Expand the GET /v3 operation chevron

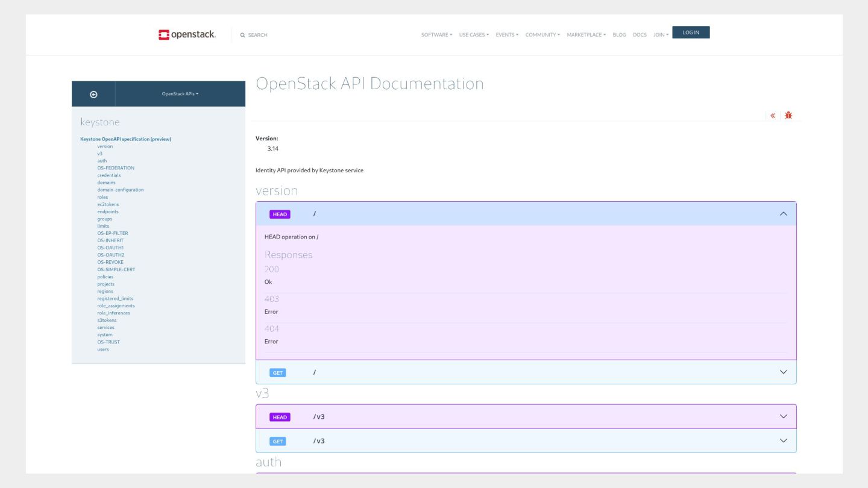pyautogui.click(x=783, y=441)
